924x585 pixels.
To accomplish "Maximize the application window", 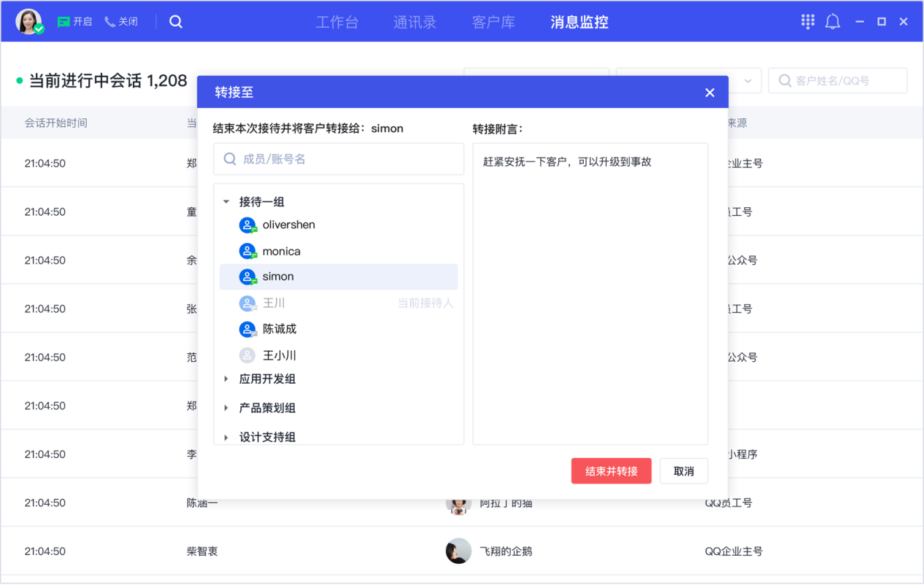I will pyautogui.click(x=882, y=22).
